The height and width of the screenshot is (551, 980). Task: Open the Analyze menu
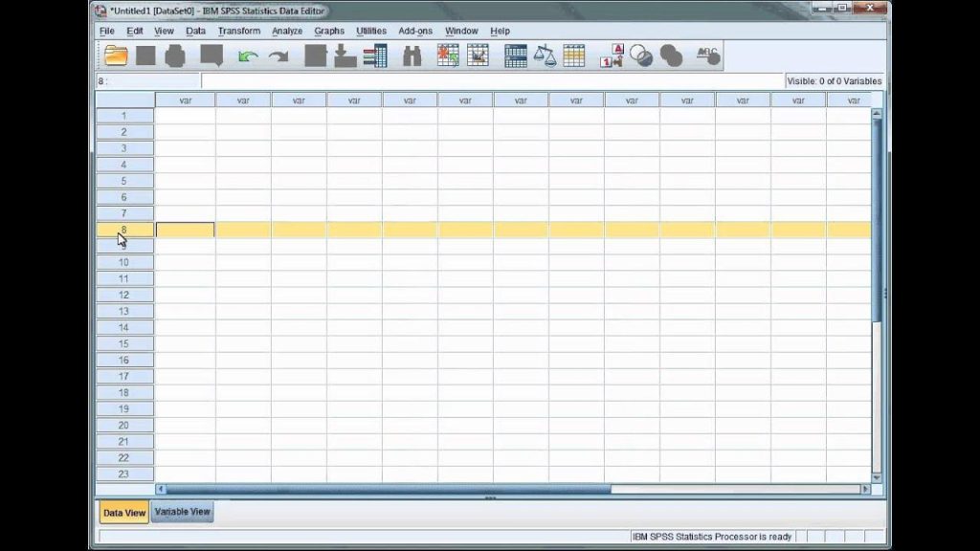(287, 31)
